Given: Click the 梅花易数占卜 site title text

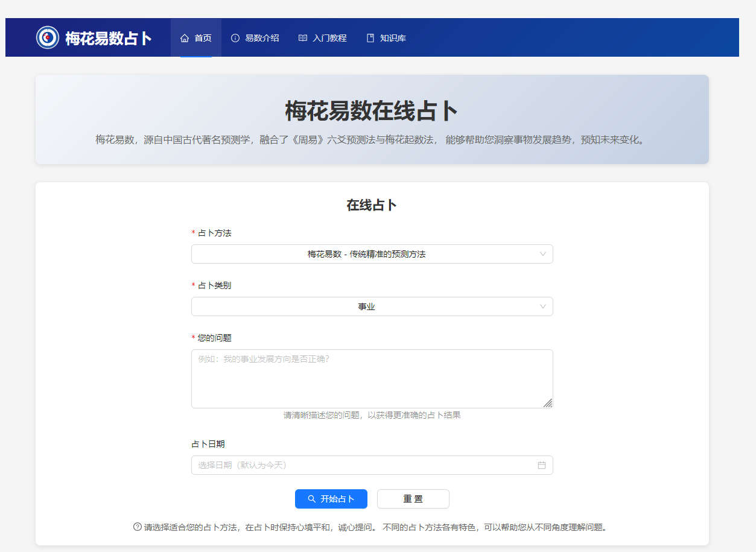Looking at the screenshot, I should point(109,38).
